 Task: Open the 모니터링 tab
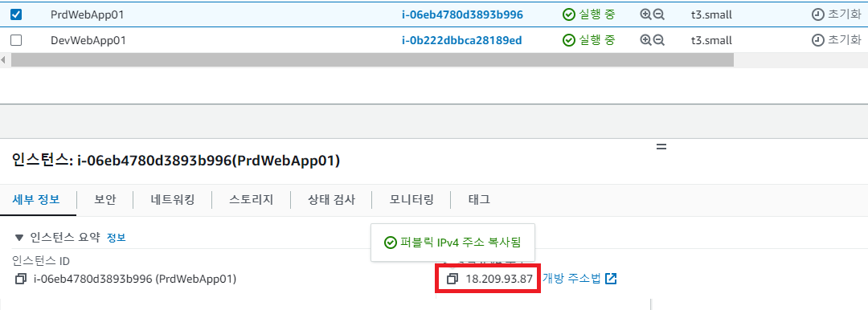(x=411, y=200)
